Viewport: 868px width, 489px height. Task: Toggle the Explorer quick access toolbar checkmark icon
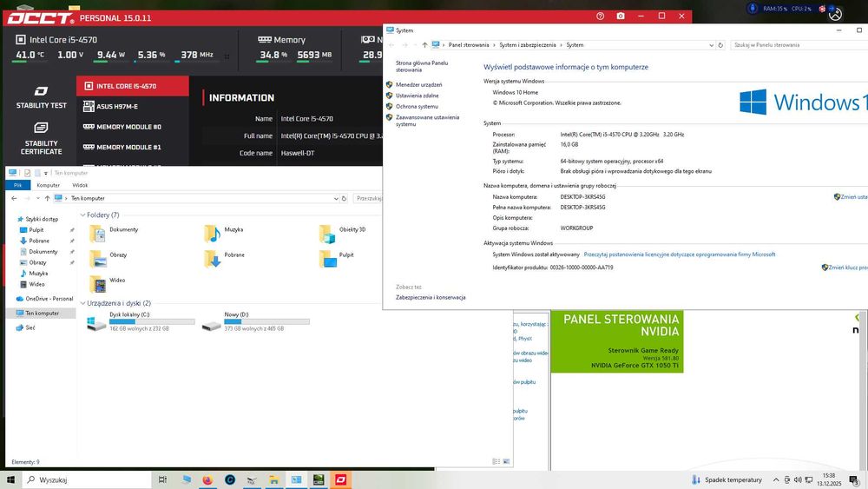click(27, 173)
